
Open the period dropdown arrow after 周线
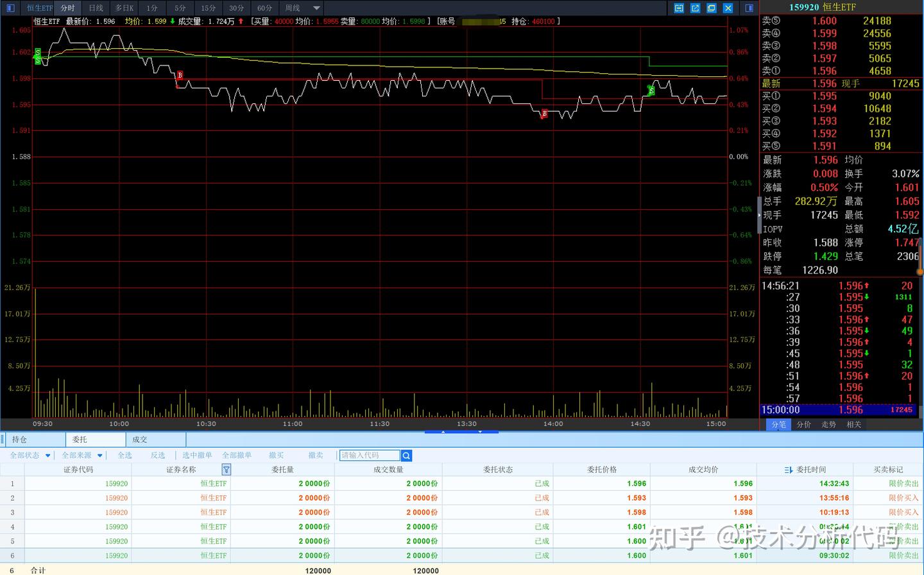point(316,8)
